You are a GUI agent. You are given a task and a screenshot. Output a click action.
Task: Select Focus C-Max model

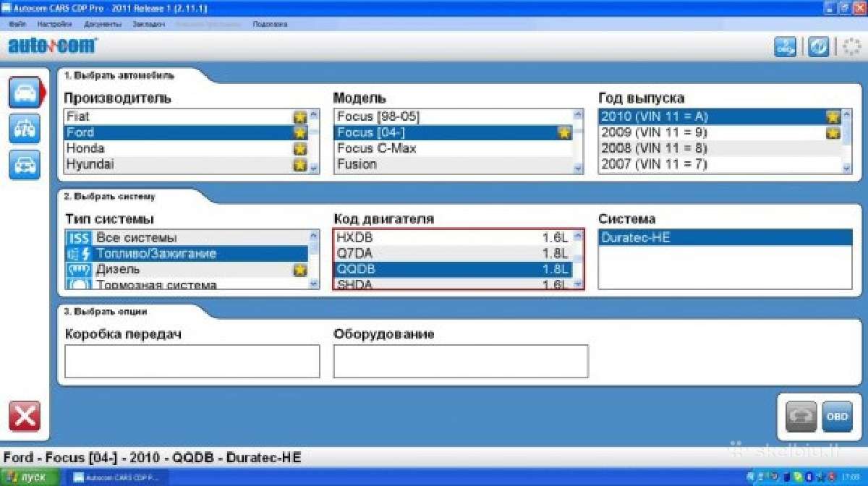[454, 148]
